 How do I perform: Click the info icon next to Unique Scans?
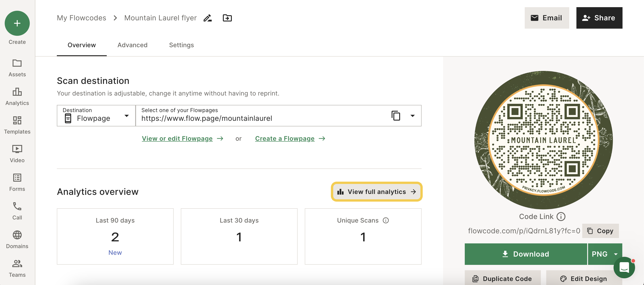point(386,220)
